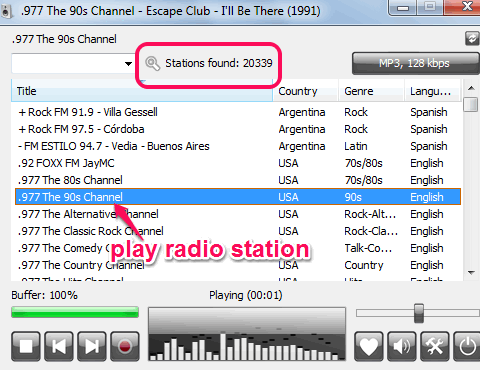
Task: Click the magnifier search icon
Action: (152, 63)
